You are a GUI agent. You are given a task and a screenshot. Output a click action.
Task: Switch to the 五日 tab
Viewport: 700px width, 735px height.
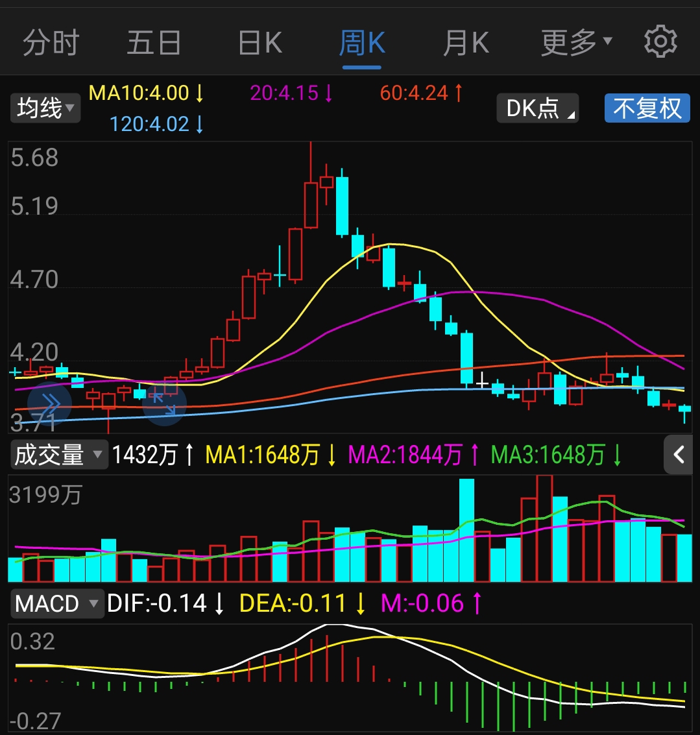pyautogui.click(x=154, y=43)
